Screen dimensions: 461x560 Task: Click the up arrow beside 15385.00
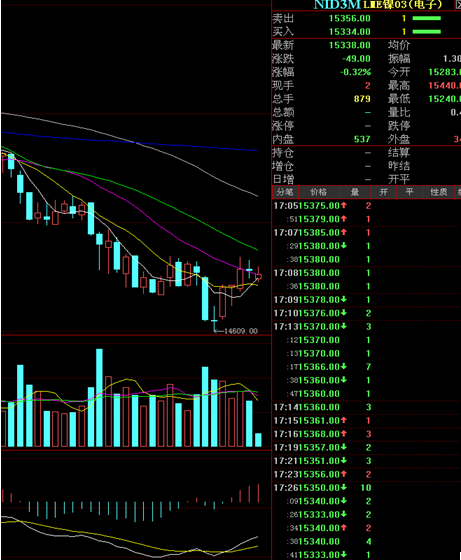click(x=344, y=232)
